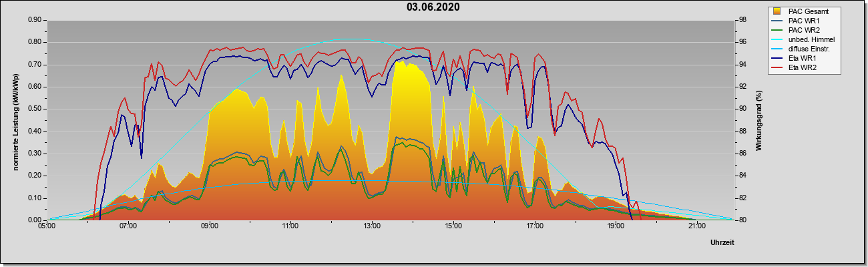Image resolution: width=868 pixels, height=267 pixels.
Task: Click the unbed. Himmel legend item
Action: pos(811,39)
